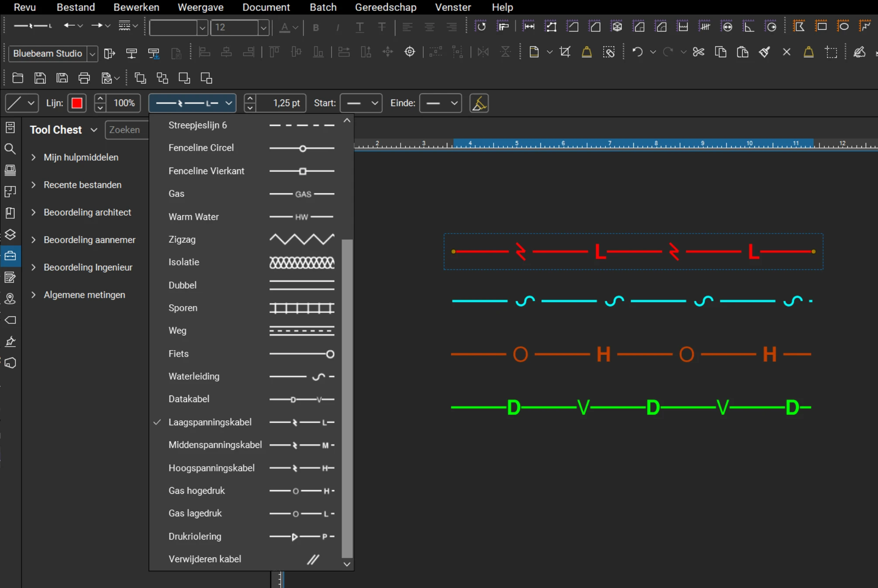Viewport: 878px width, 588px height.
Task: Click the 1,25 pt line width field
Action: click(x=281, y=103)
